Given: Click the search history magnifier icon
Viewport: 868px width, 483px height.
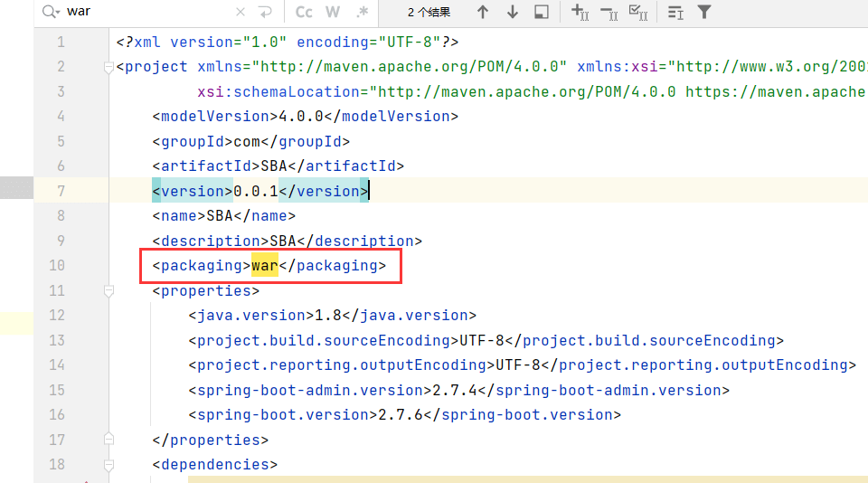Looking at the screenshot, I should 52,12.
